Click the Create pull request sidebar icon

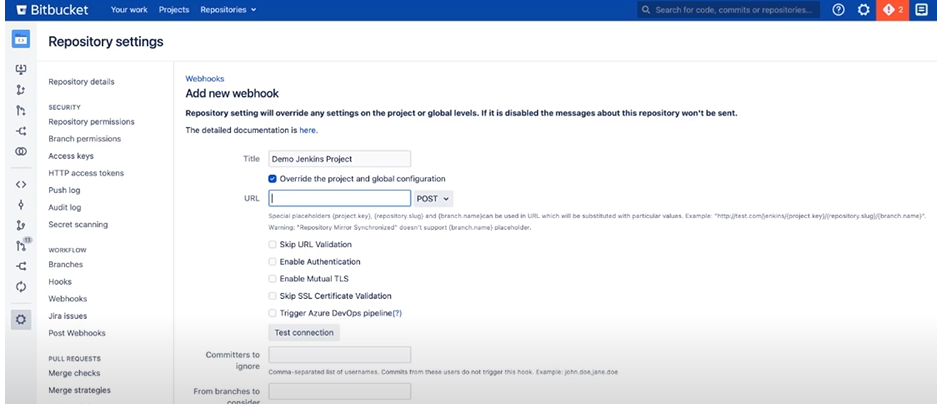click(21, 110)
